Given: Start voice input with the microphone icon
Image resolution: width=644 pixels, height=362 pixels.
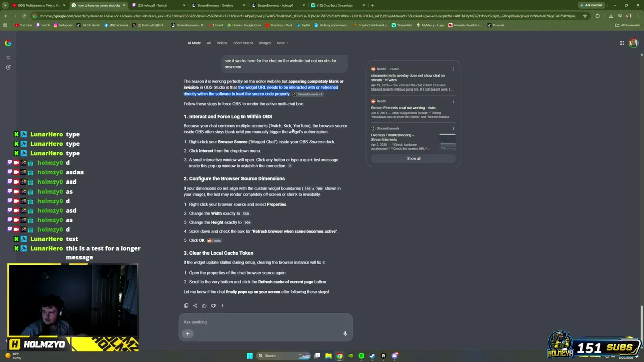Looking at the screenshot, I should pos(345,333).
